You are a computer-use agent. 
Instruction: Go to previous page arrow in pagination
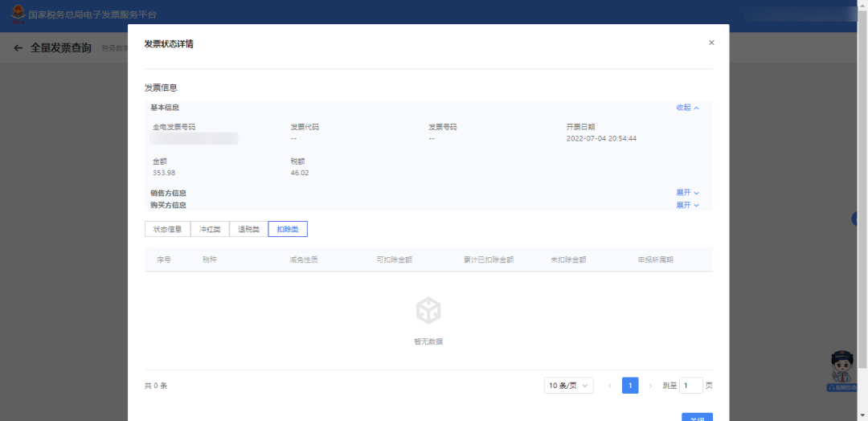[x=609, y=386]
